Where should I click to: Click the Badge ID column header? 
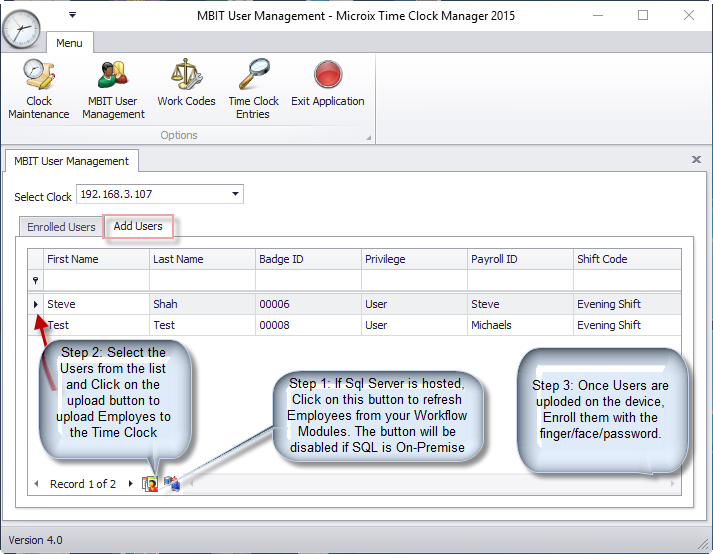[x=307, y=259]
